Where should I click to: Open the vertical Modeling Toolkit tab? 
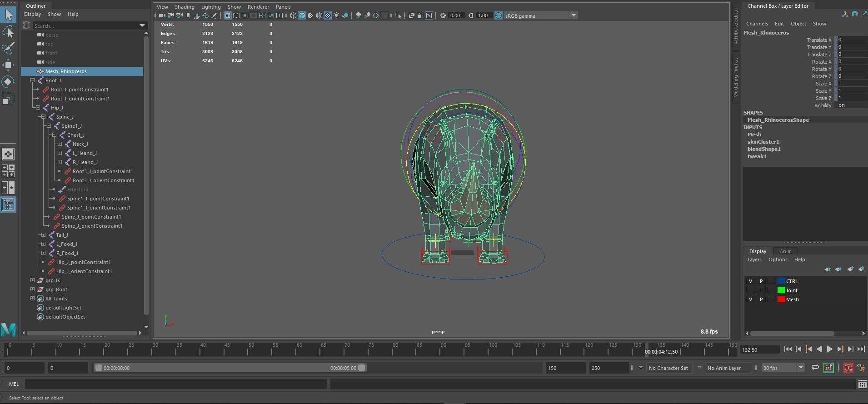point(736,77)
